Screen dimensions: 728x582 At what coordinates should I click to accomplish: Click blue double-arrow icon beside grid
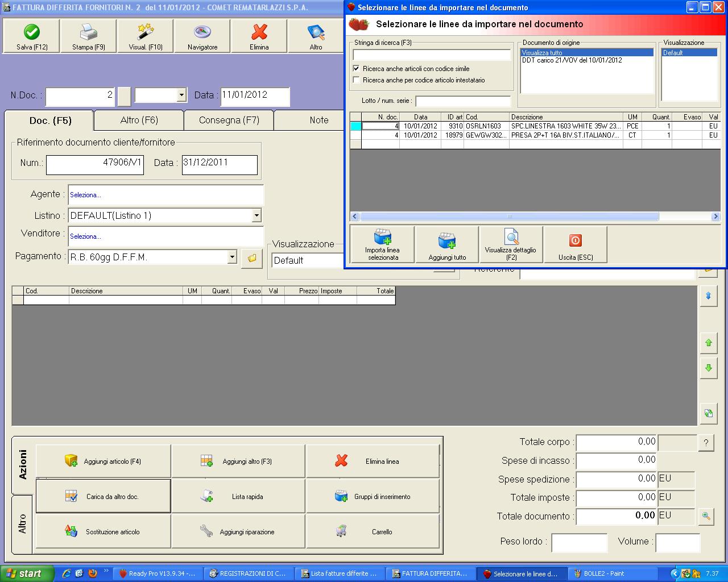click(x=708, y=296)
